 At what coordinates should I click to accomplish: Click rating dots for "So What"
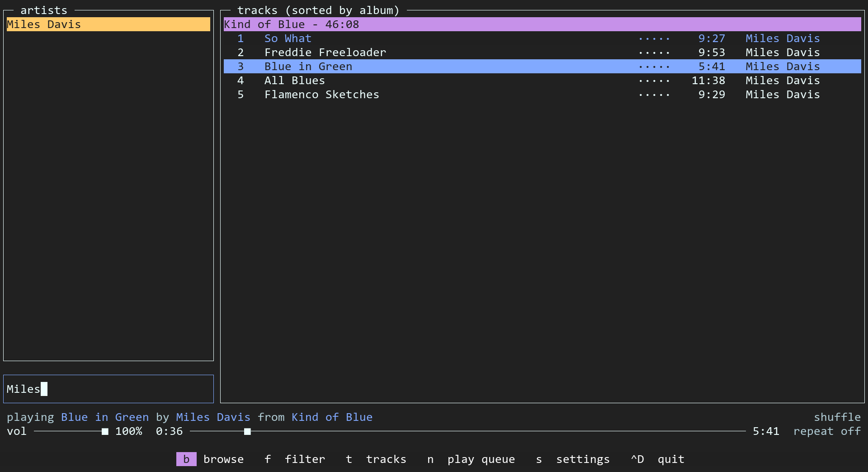(x=654, y=38)
